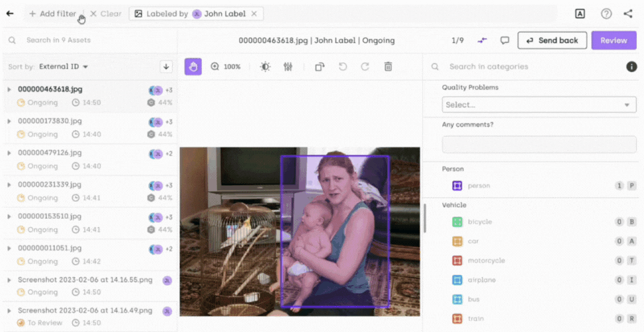Open asset 000000011051.jpg
The height and width of the screenshot is (332, 644).
point(50,248)
